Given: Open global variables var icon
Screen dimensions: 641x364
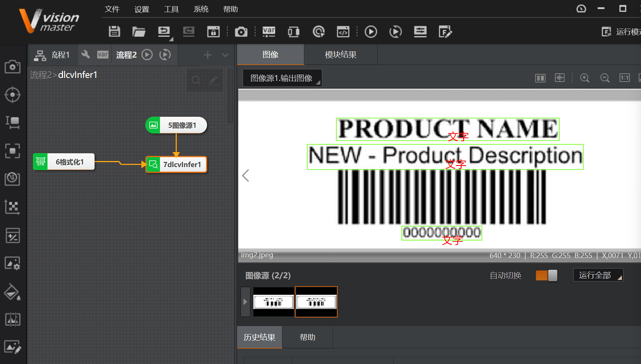Looking at the screenshot, I should tap(269, 32).
